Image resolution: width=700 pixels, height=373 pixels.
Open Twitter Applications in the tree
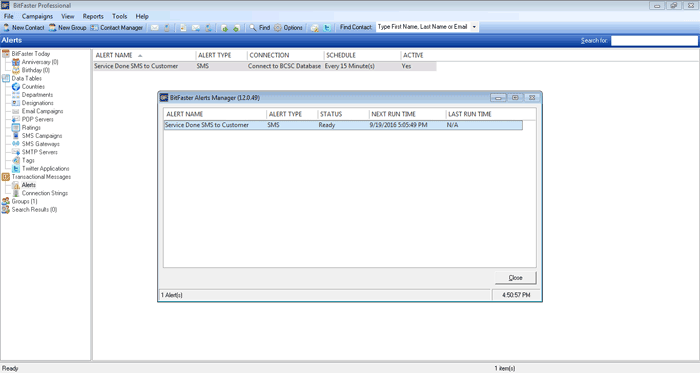[x=41, y=169]
